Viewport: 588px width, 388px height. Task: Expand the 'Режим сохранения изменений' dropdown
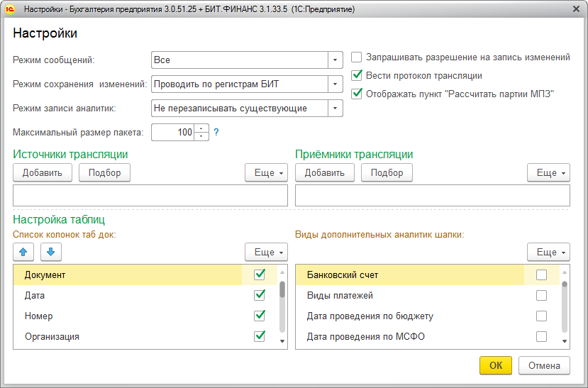click(335, 84)
